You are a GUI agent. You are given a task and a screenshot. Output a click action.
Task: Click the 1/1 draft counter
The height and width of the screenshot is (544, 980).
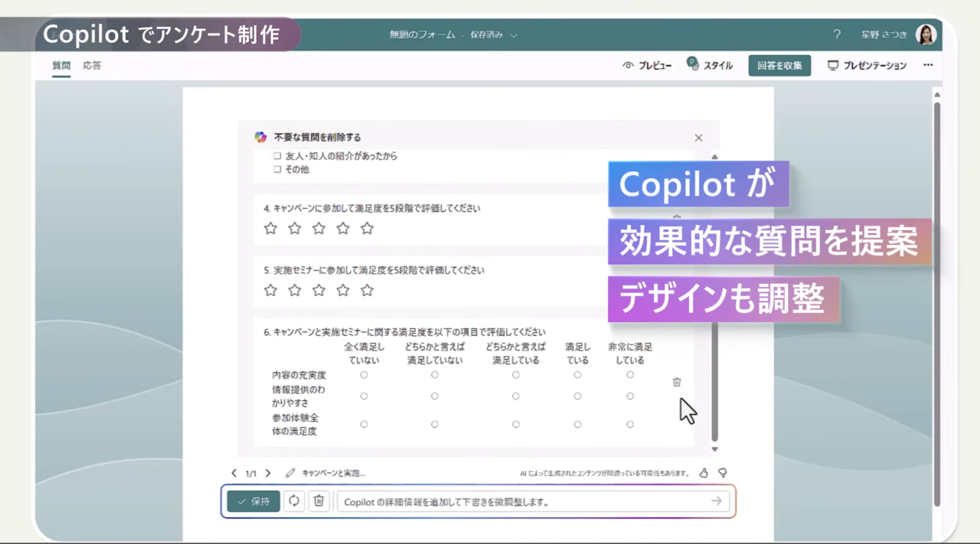point(251,474)
